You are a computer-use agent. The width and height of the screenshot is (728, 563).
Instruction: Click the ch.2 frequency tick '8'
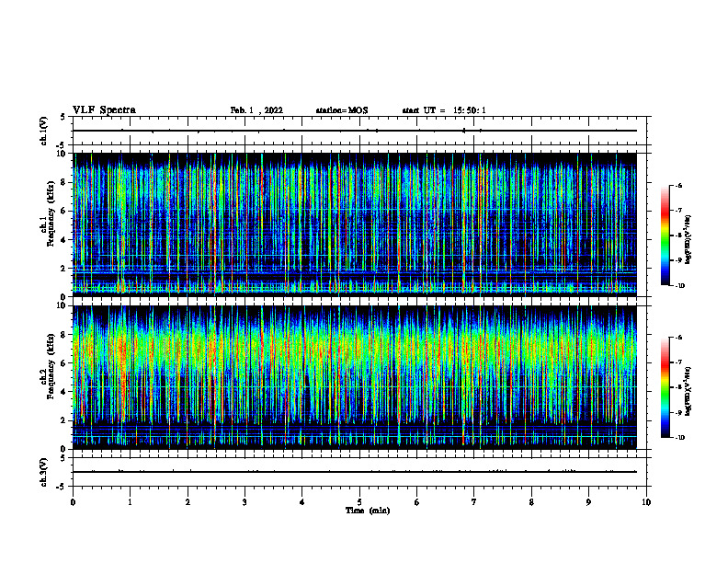coord(64,335)
